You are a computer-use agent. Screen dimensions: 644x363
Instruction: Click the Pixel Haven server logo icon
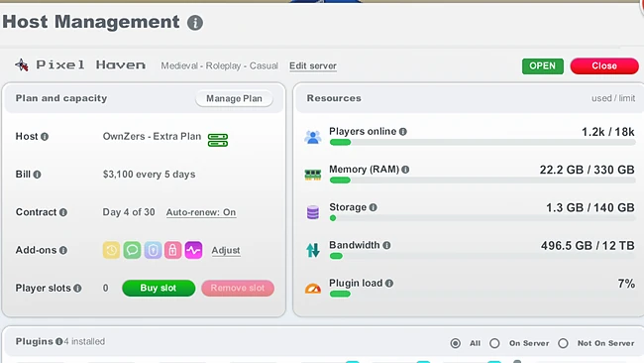coord(22,64)
